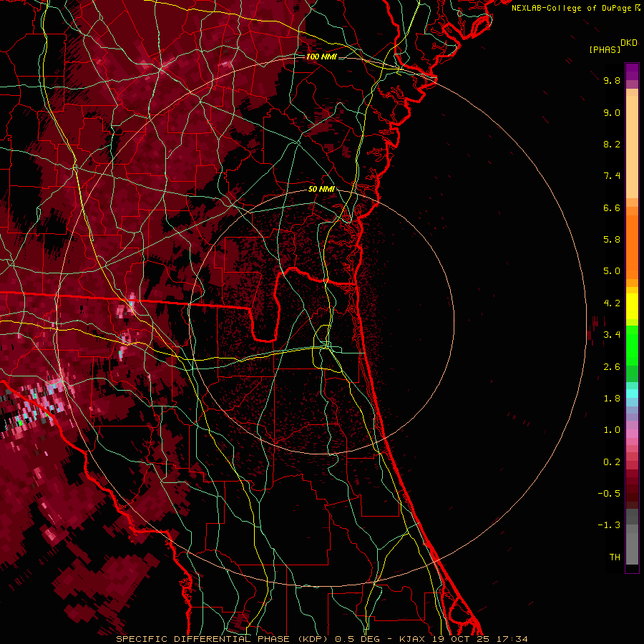
Task: Click the 9.8 value on the color scale
Action: (x=612, y=80)
